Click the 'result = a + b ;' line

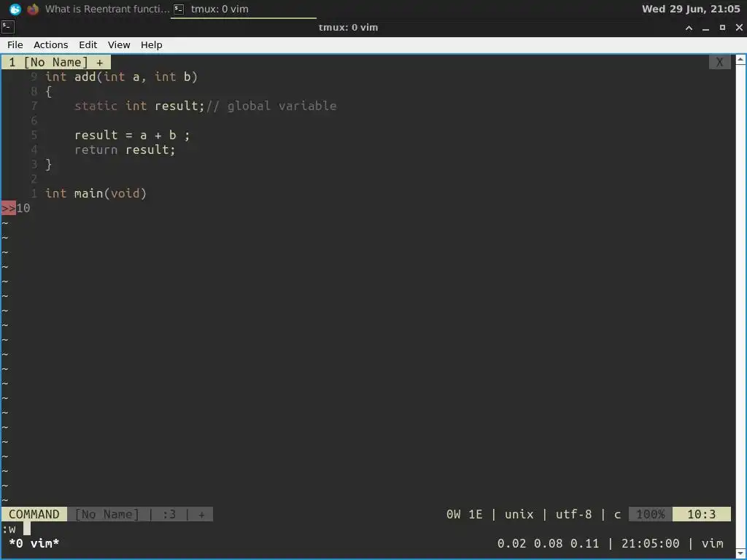tap(132, 135)
